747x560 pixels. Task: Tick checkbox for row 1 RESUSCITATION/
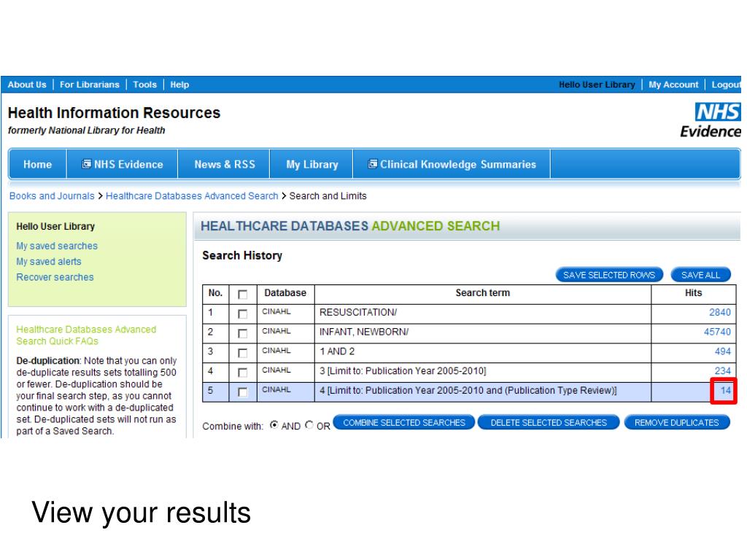point(242,314)
